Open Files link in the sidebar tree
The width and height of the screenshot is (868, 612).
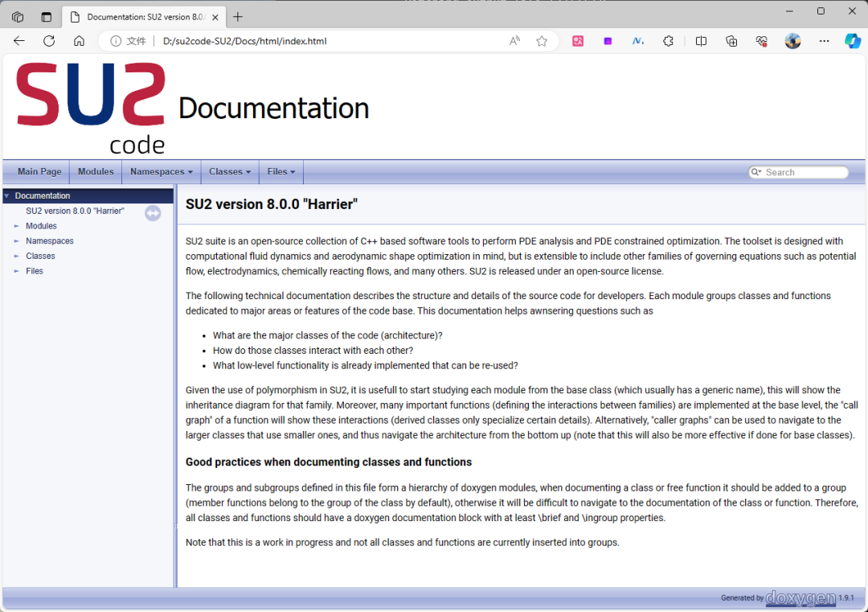[35, 271]
